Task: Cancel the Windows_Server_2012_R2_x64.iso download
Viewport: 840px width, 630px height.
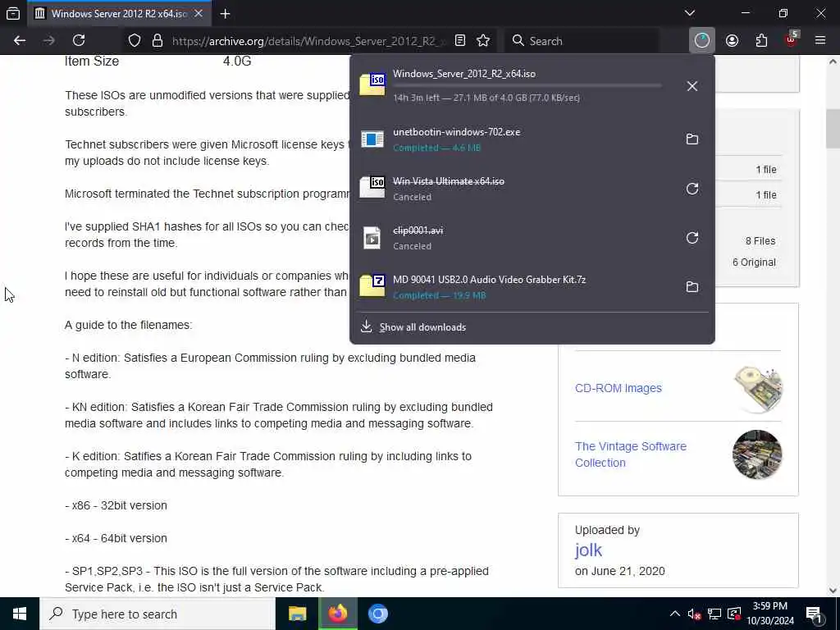Action: coord(692,86)
